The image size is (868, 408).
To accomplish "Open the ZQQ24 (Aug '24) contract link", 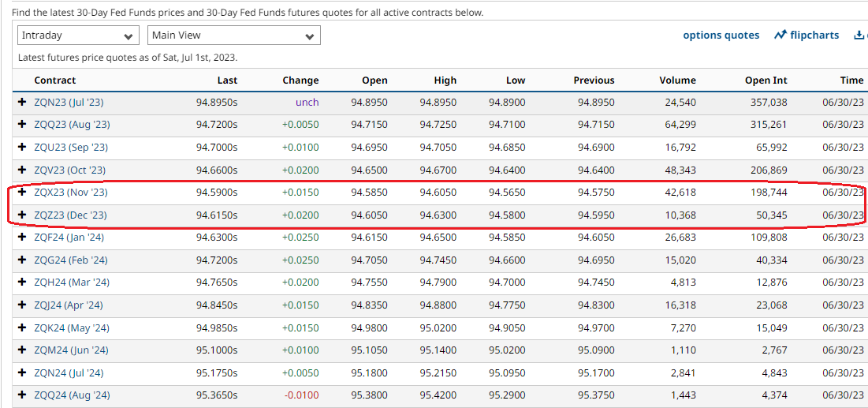I will 72,395.
